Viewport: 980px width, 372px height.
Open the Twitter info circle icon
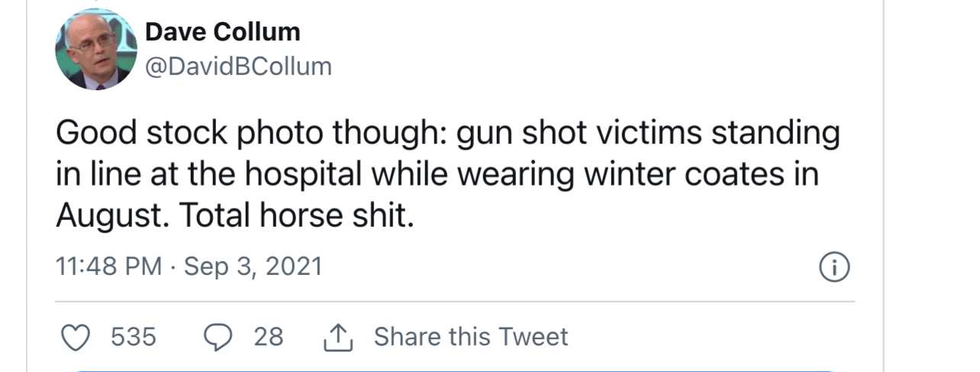(x=834, y=267)
